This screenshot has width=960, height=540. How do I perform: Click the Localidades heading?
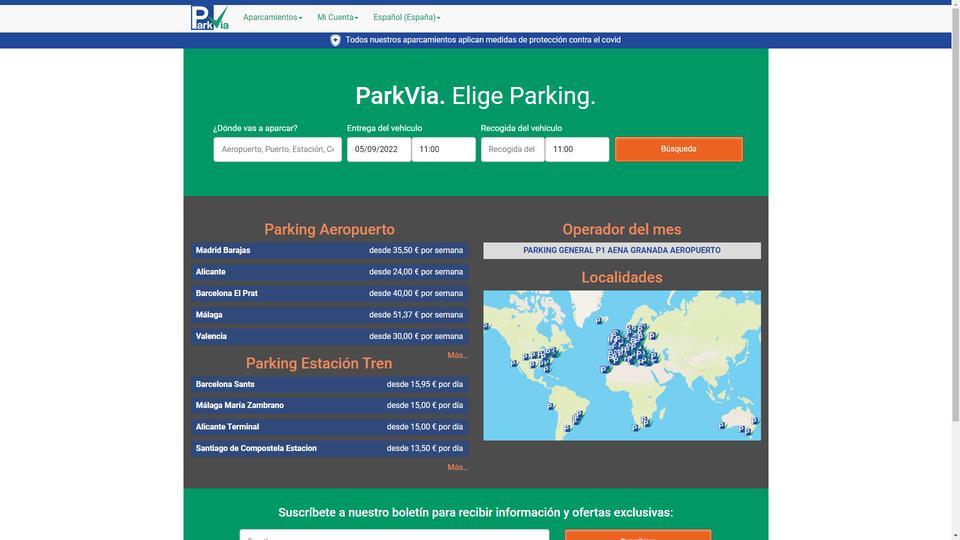pos(621,277)
